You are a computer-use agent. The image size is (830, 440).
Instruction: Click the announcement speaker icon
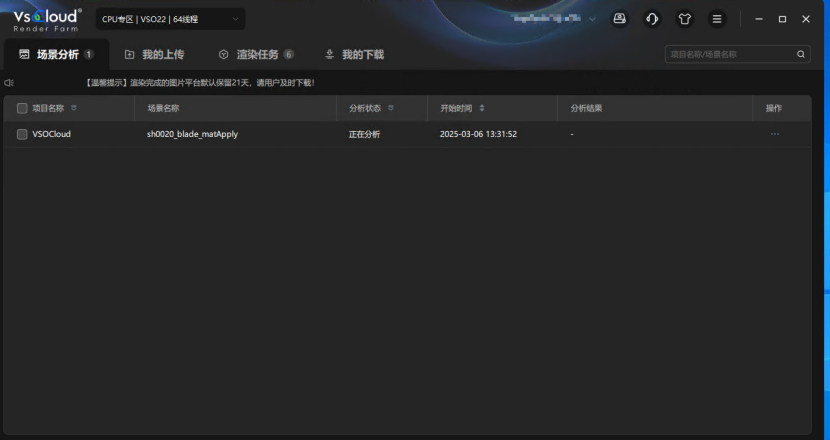pos(9,82)
